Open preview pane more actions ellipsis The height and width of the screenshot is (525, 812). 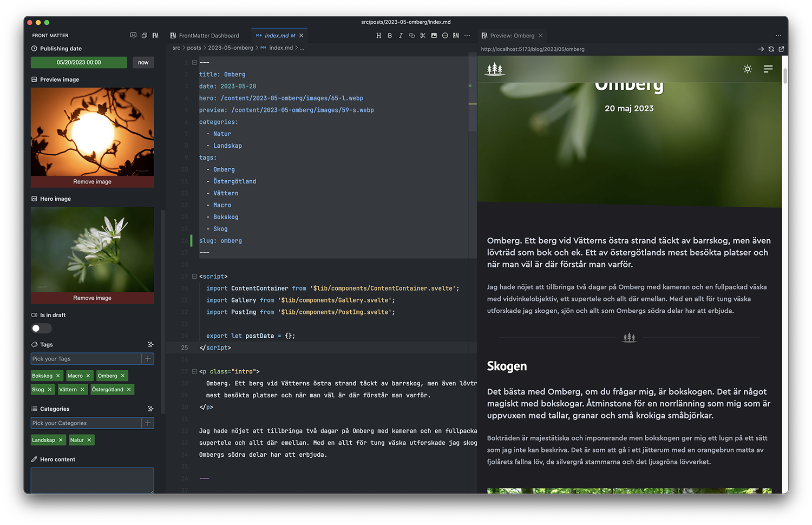(x=778, y=36)
